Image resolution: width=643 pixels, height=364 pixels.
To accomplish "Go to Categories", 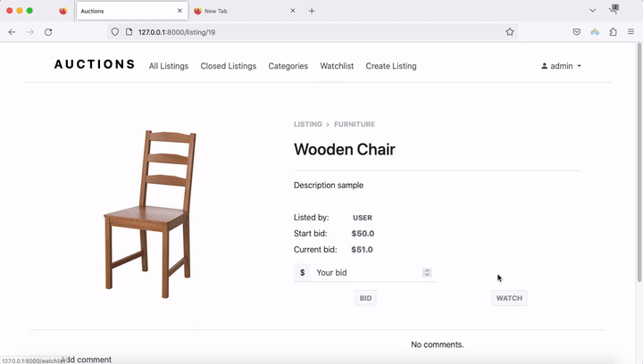I will point(288,66).
